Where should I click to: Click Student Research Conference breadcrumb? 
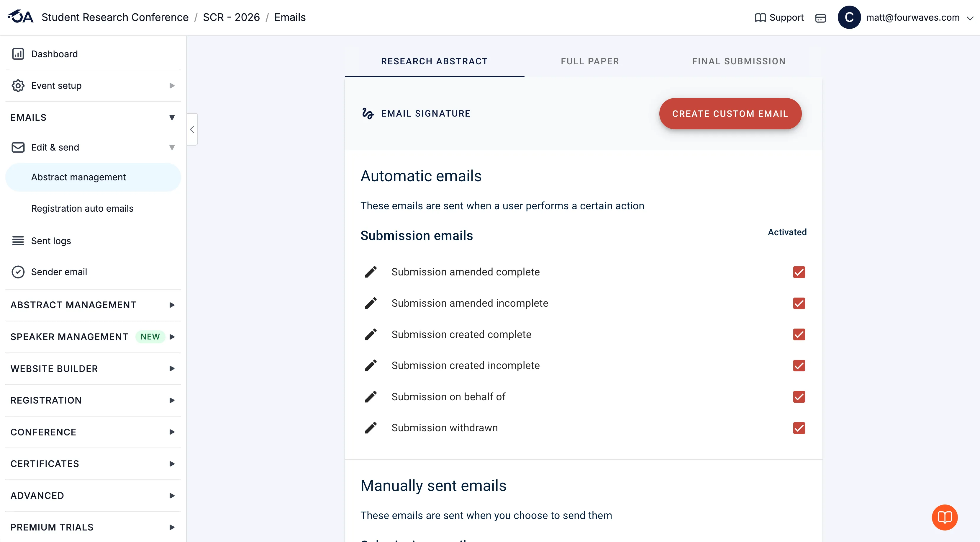115,17
